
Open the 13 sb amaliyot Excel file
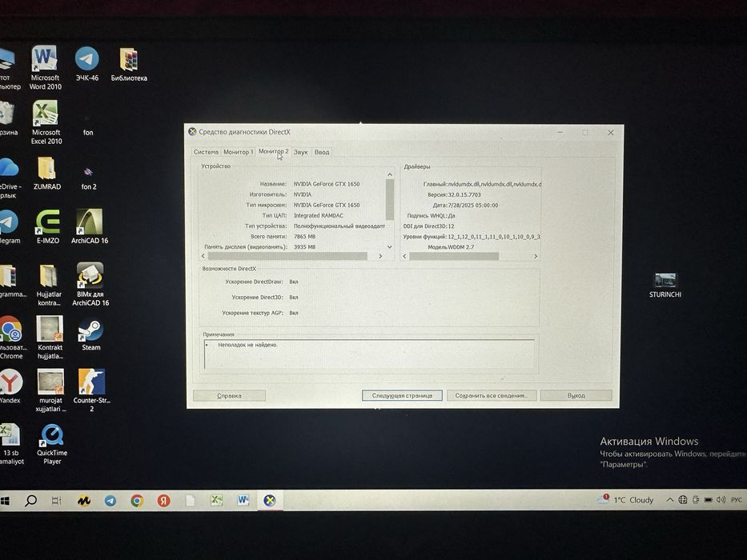[11, 444]
